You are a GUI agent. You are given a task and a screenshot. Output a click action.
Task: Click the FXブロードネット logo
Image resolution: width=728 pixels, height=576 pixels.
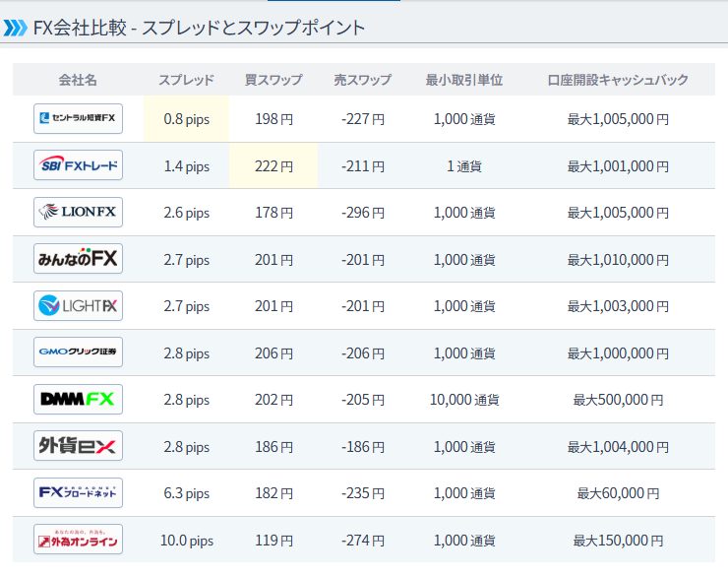(x=78, y=492)
